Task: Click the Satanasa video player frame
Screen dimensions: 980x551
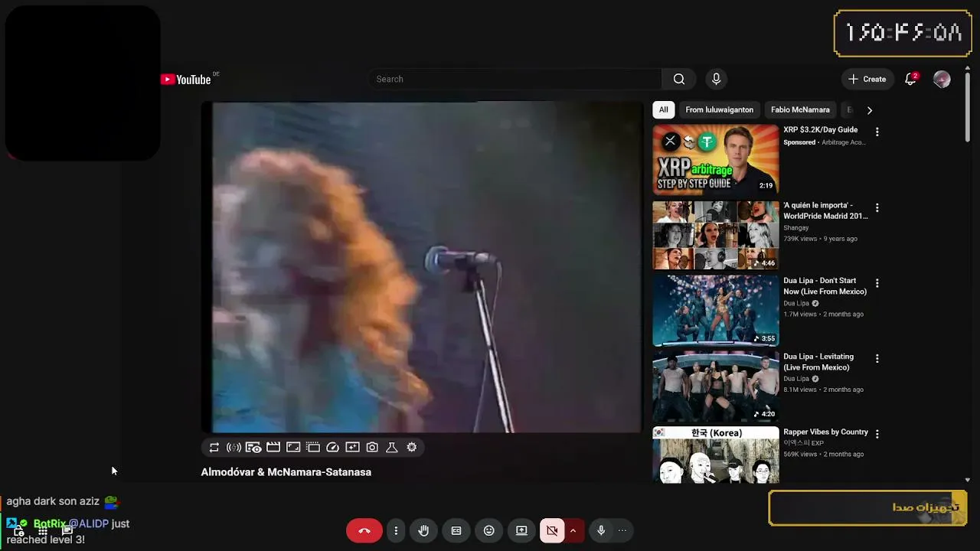Action: (422, 267)
